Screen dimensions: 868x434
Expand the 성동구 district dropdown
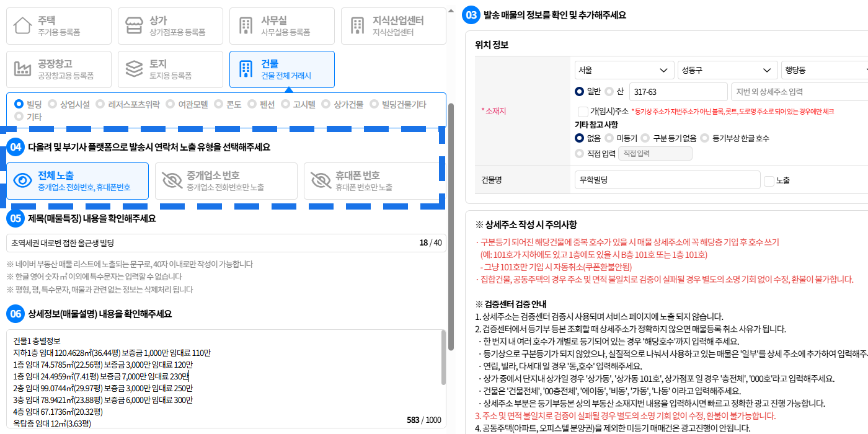(727, 70)
